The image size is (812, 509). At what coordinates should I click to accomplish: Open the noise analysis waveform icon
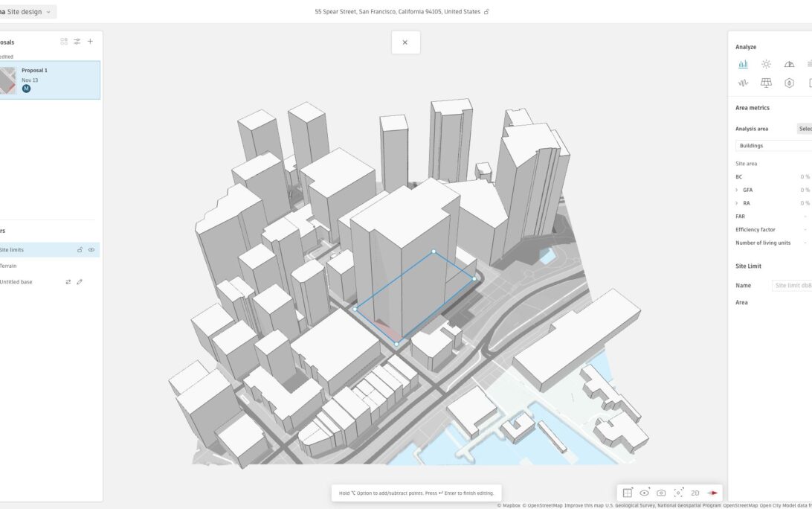(x=743, y=83)
